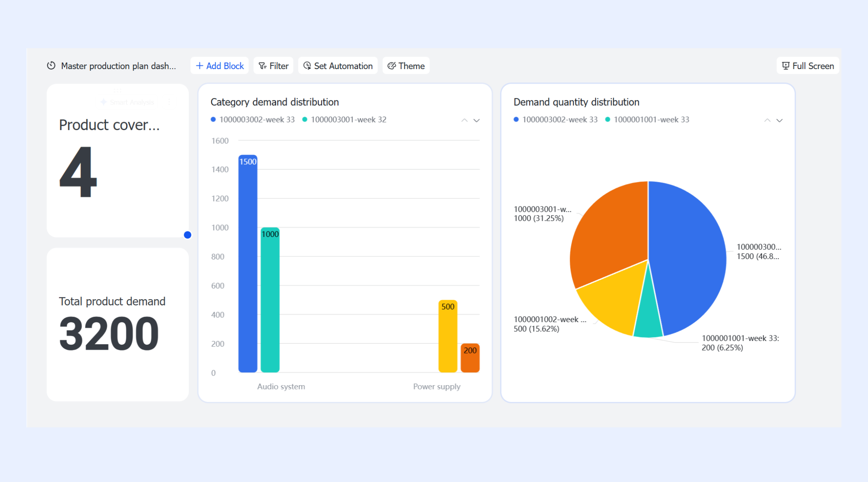This screenshot has height=482, width=868.
Task: Toggle 1000003002-week 33 legend in bar chart
Action: tap(253, 120)
